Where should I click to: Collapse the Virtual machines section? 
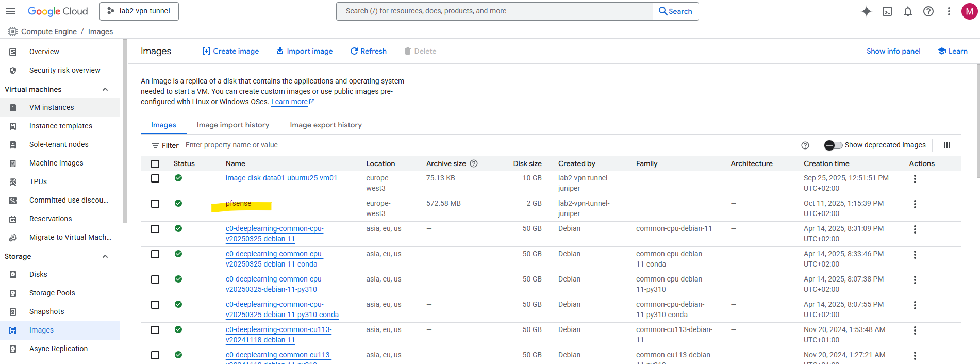click(x=105, y=89)
